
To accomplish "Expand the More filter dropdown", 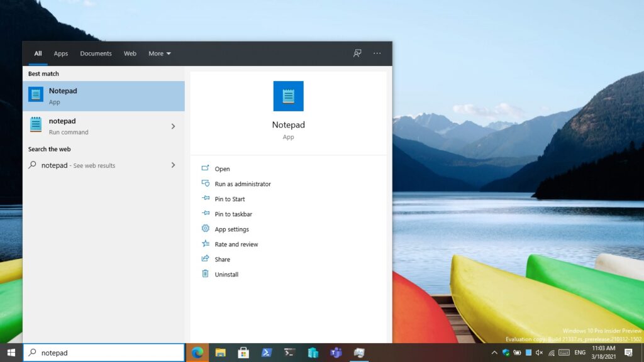I will click(158, 53).
